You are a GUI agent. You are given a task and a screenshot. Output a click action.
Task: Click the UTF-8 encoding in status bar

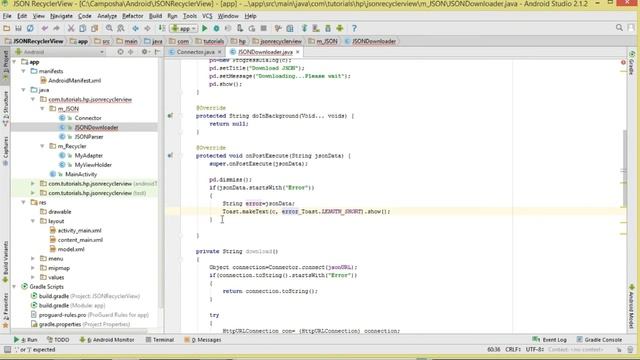pyautogui.click(x=534, y=350)
